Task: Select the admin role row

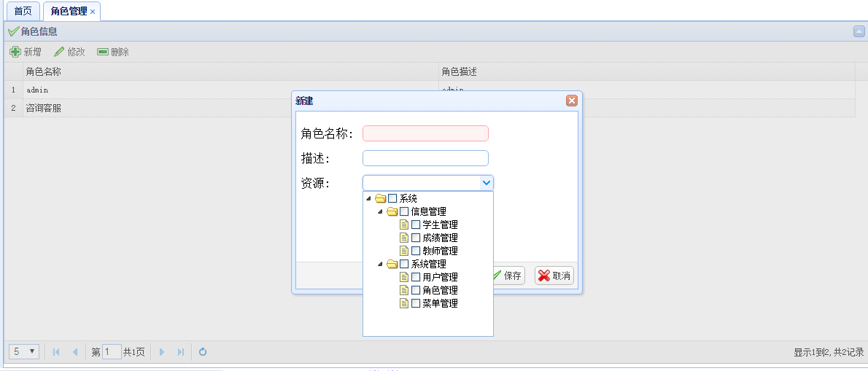Action: (430, 90)
